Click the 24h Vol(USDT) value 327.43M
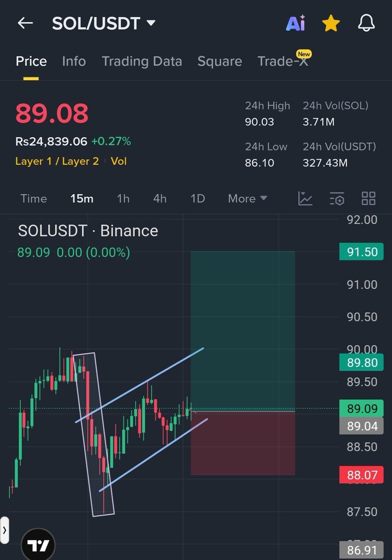Screen dimensions: 392x560 click(325, 163)
